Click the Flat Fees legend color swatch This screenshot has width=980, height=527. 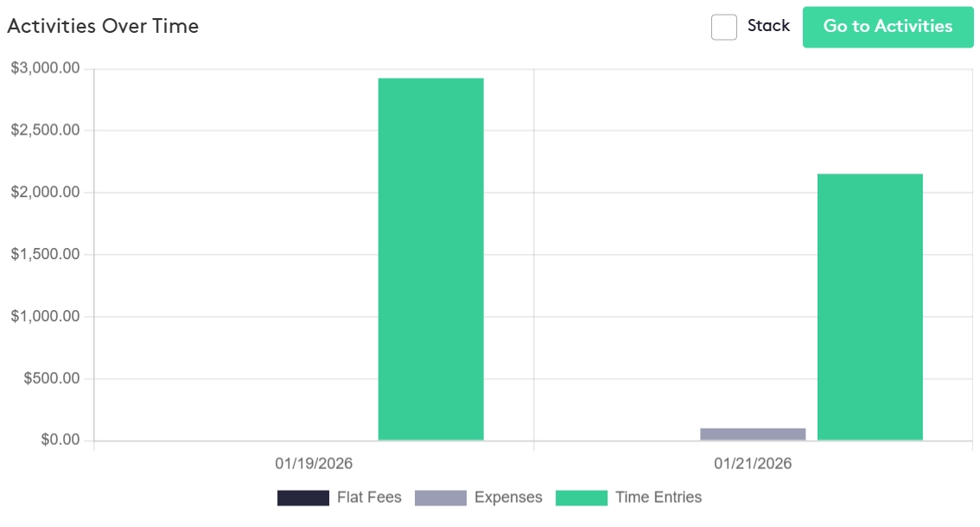click(x=303, y=498)
